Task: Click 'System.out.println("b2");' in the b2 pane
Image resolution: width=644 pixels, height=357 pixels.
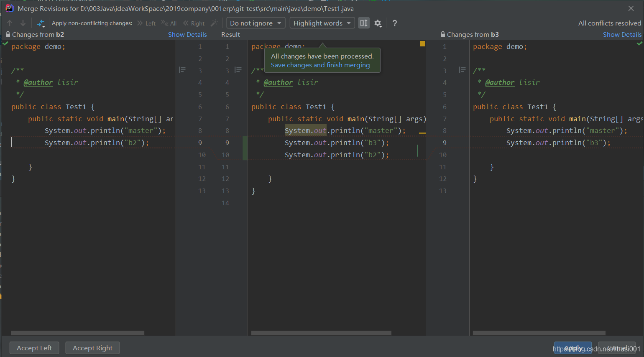Action: pyautogui.click(x=97, y=143)
